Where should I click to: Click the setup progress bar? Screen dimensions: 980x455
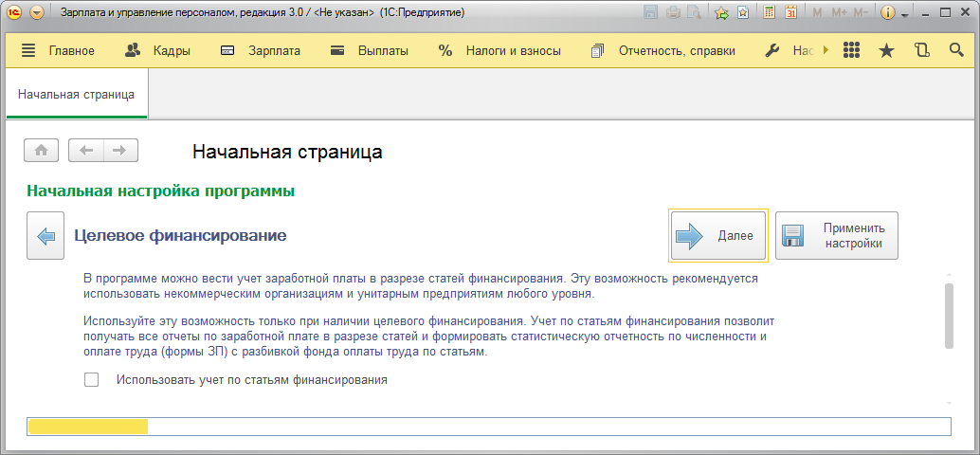click(x=489, y=427)
